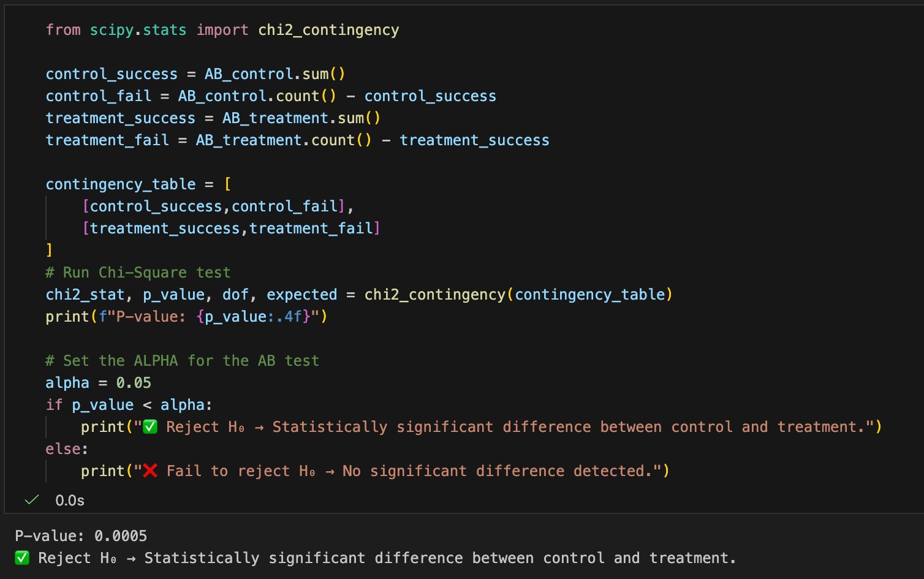Click the '# Set the ALPHA' comment line
The height and width of the screenshot is (579, 924).
182,361
